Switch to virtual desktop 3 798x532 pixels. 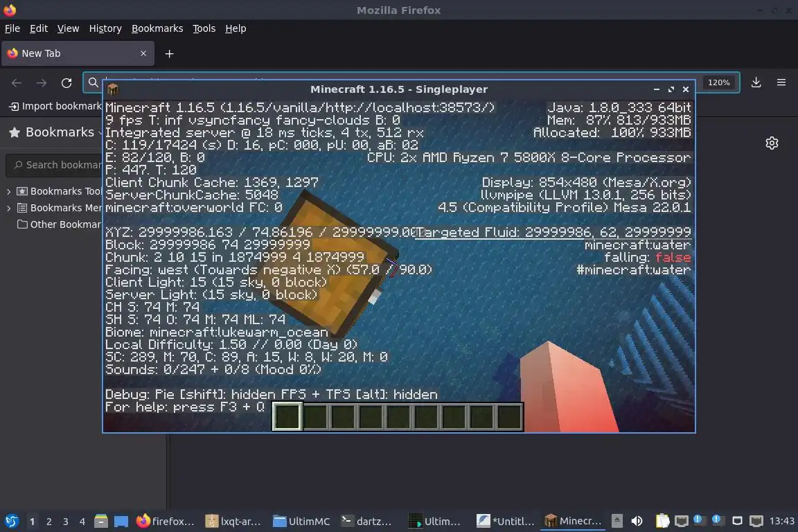[66, 522]
